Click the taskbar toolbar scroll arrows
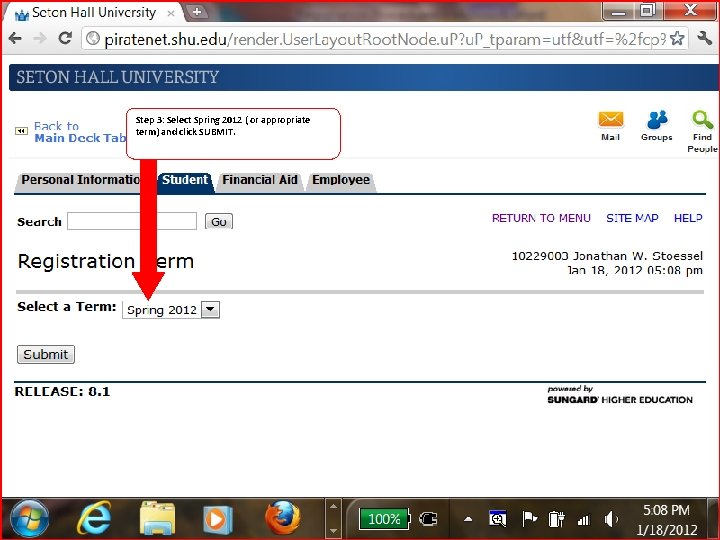Viewport: 720px width, 540px height. click(x=333, y=519)
